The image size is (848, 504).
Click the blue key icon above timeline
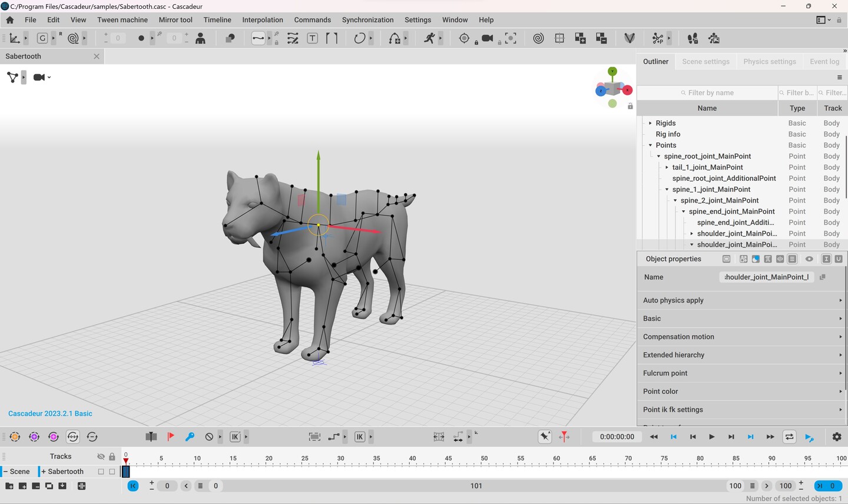coord(190,437)
